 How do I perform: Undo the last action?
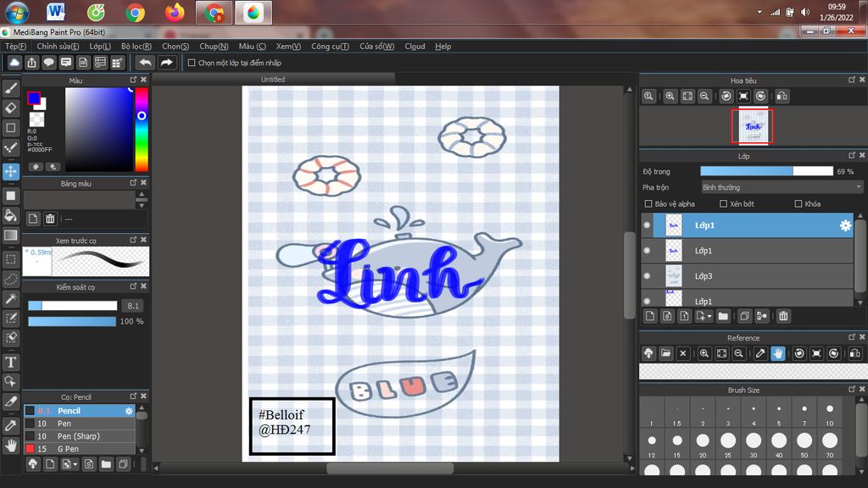(146, 63)
